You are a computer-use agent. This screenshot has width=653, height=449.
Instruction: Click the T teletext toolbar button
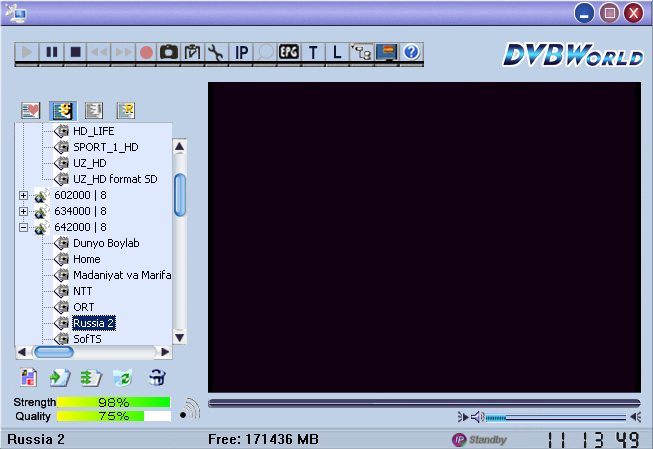pos(313,52)
